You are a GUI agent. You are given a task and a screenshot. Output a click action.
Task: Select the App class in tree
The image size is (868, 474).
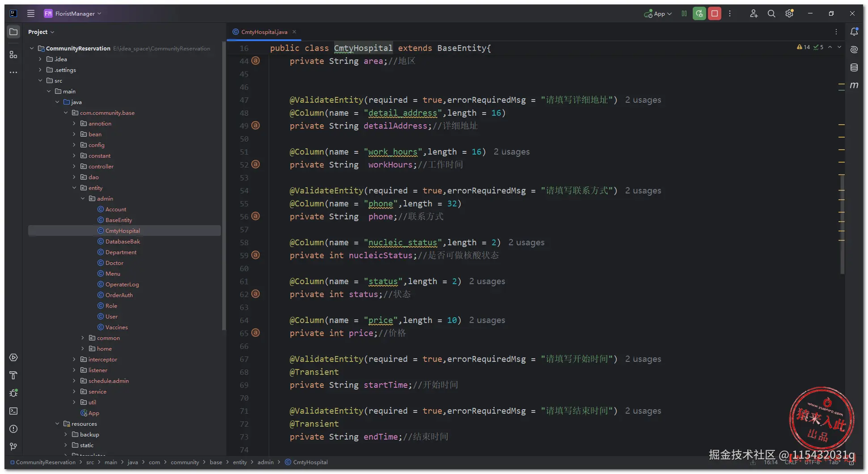pos(93,413)
